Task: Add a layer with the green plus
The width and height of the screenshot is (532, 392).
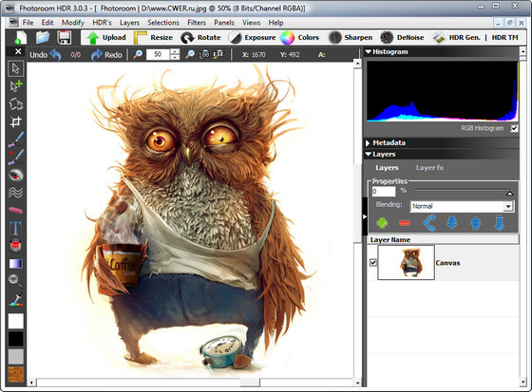Action: [x=382, y=223]
